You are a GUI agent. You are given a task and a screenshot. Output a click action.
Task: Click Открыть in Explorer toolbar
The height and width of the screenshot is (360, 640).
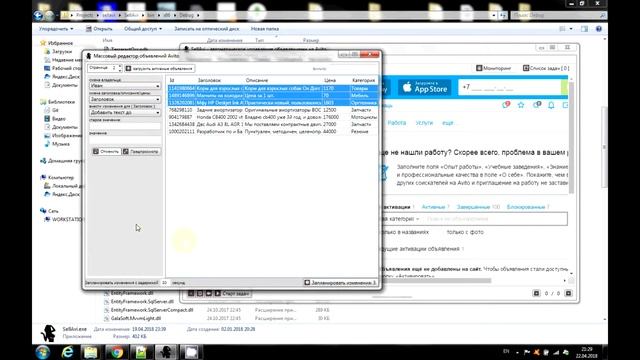[99, 29]
